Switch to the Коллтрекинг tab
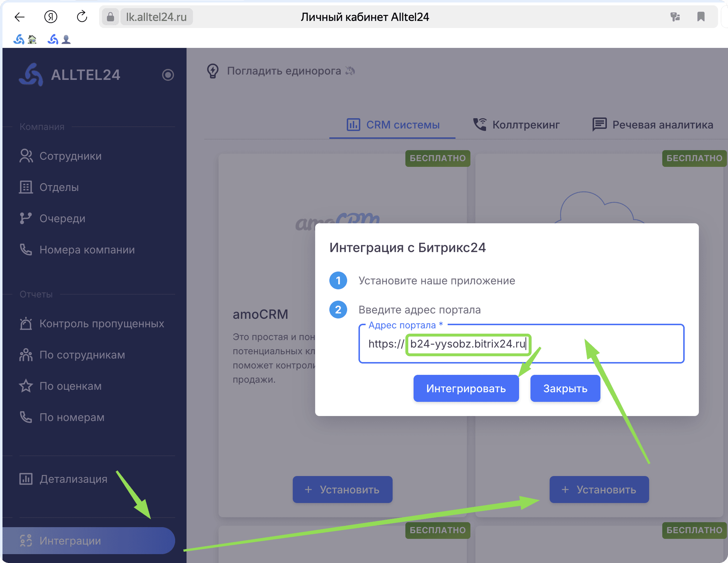 516,125
